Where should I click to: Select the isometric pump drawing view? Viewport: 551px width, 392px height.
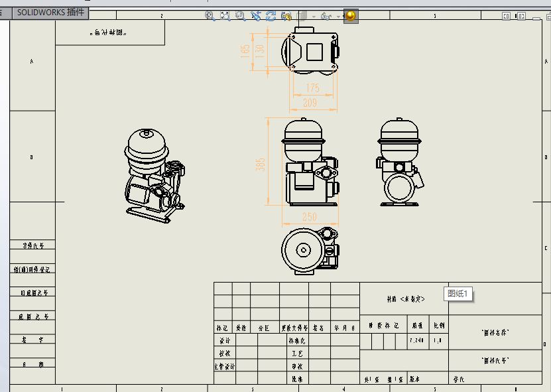coord(155,176)
